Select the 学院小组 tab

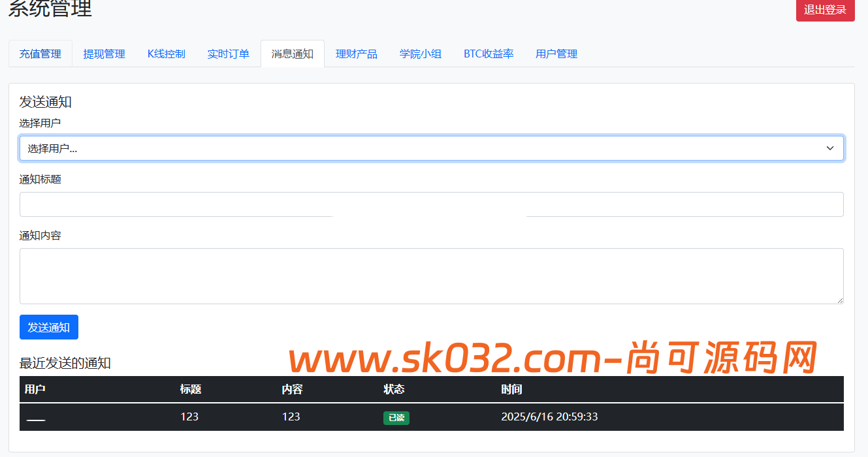[421, 54]
